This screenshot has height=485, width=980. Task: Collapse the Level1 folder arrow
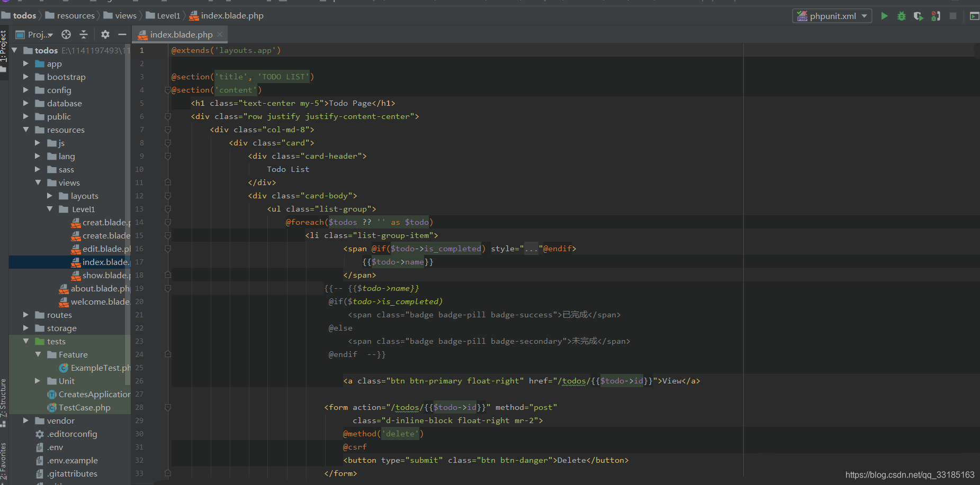point(50,209)
